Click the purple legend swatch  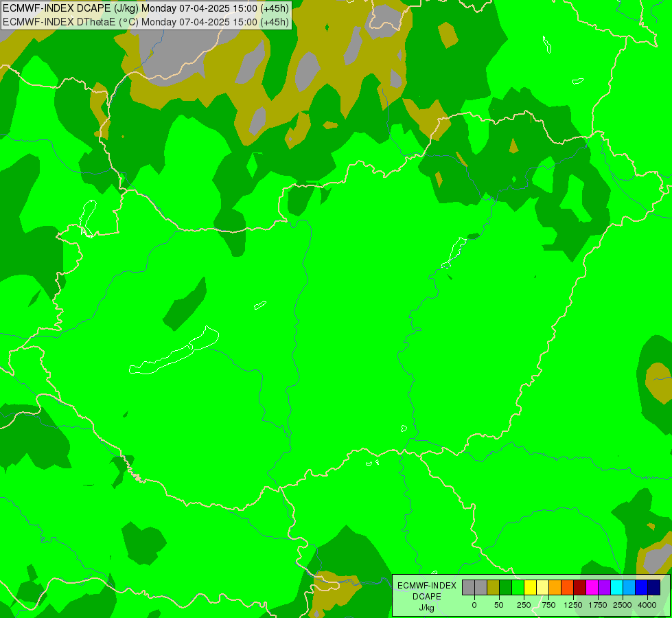(x=604, y=588)
